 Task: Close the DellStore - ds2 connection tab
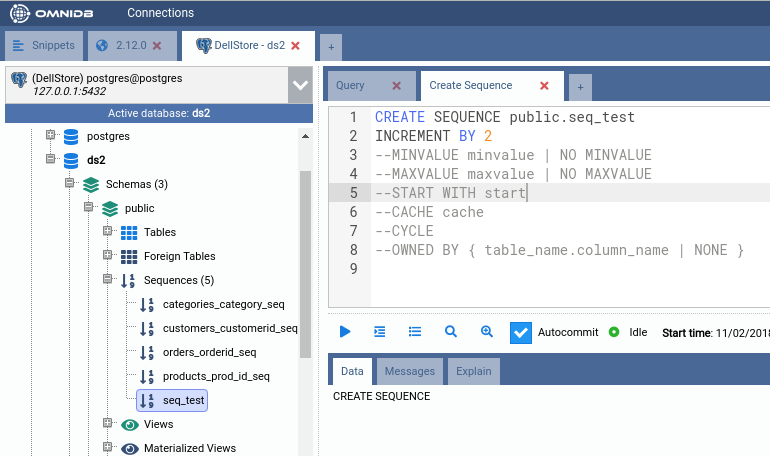[295, 46]
